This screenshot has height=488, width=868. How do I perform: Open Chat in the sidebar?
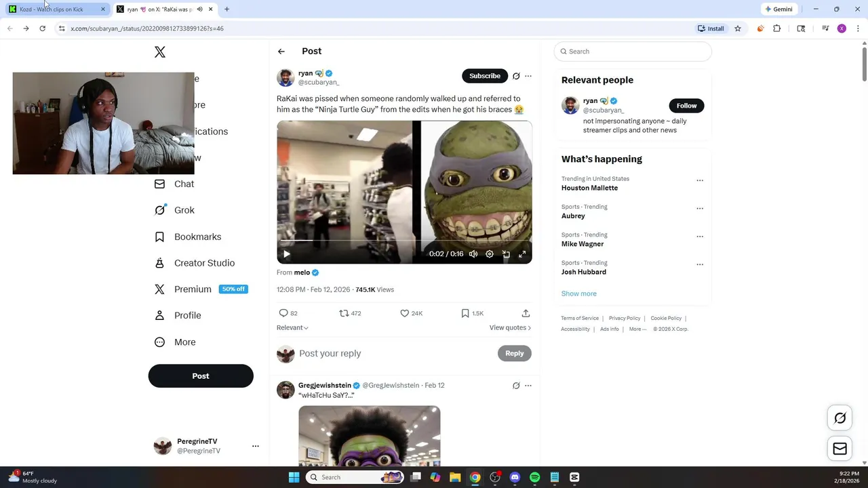[x=175, y=184]
